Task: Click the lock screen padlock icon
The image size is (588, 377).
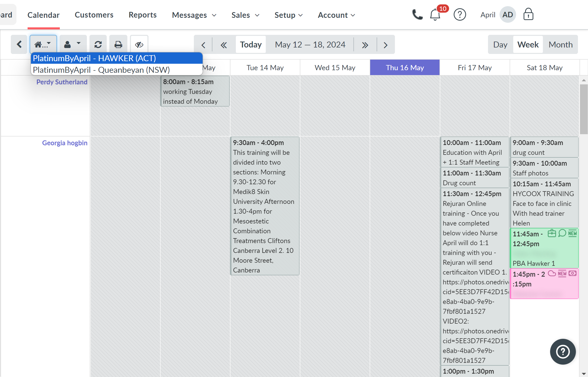Action: click(528, 14)
